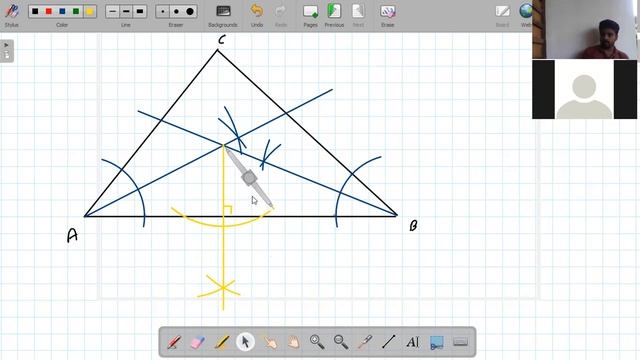Select the text tool

(x=412, y=342)
